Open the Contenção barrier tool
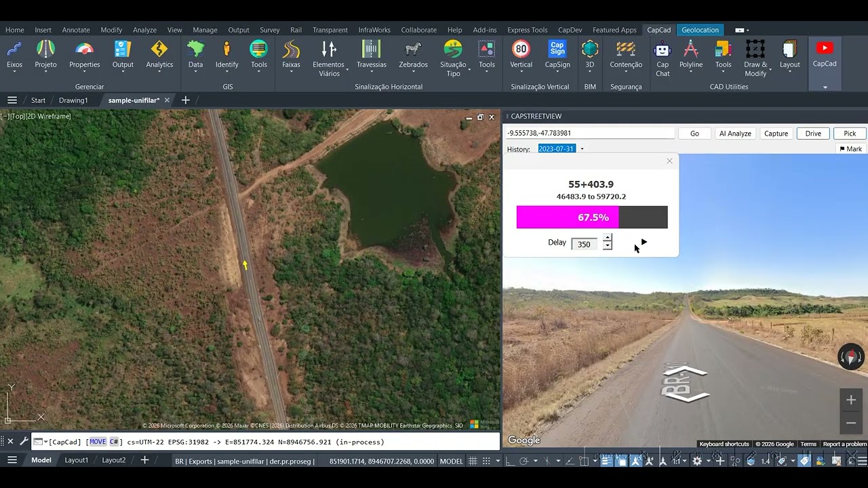The image size is (868, 488). click(626, 55)
